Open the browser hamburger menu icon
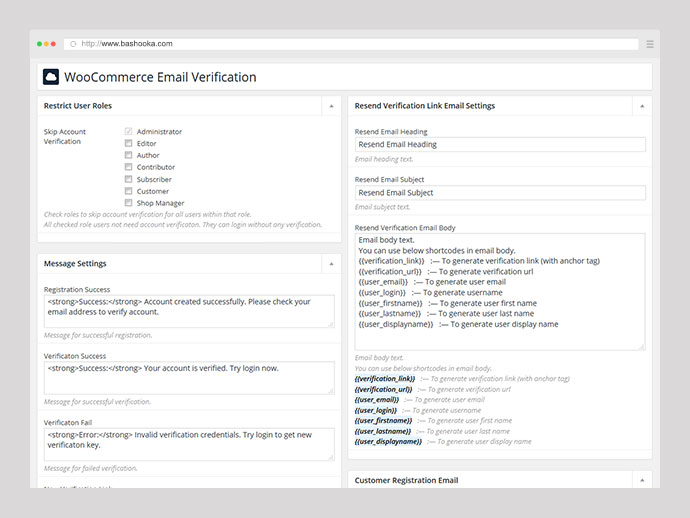The width and height of the screenshot is (690, 518). pos(650,44)
